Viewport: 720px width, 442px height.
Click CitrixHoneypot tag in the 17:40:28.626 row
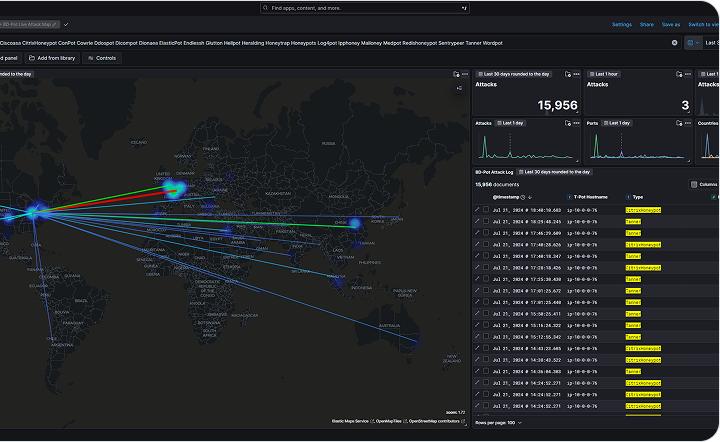point(643,245)
